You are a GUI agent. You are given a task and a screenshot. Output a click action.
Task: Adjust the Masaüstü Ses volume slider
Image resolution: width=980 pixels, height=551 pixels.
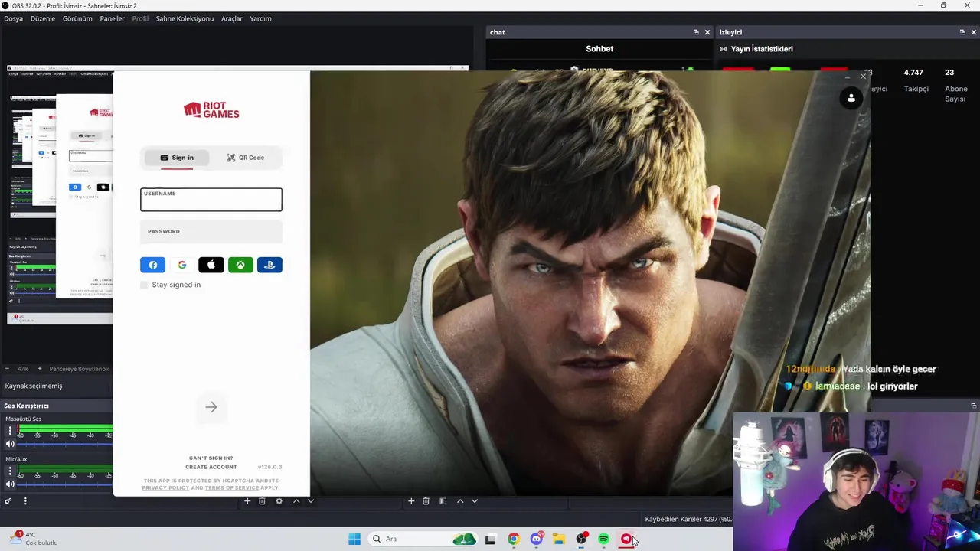tap(65, 444)
